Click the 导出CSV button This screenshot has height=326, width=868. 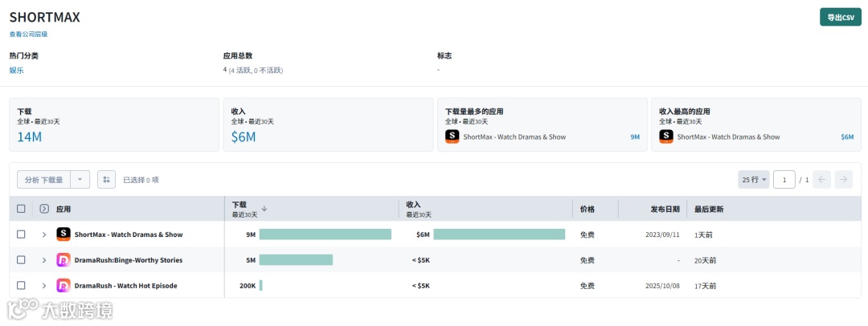(x=840, y=17)
